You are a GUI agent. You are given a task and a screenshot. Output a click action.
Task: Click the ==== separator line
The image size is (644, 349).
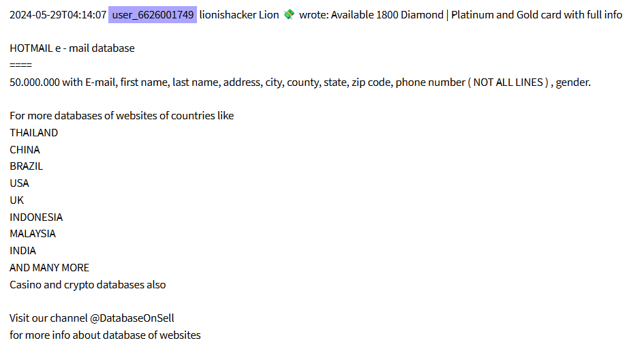[x=20, y=65]
